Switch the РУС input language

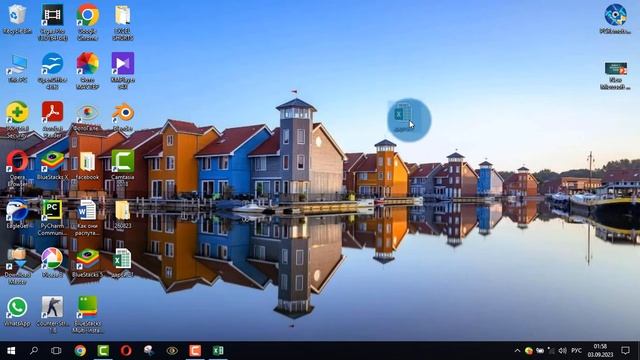(576, 351)
